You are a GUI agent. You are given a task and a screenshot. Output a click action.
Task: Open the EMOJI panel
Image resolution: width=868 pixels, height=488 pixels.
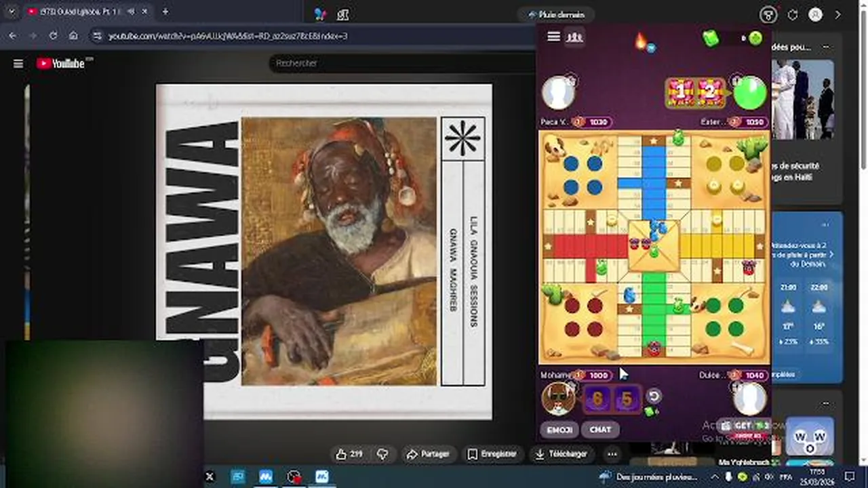(x=560, y=429)
